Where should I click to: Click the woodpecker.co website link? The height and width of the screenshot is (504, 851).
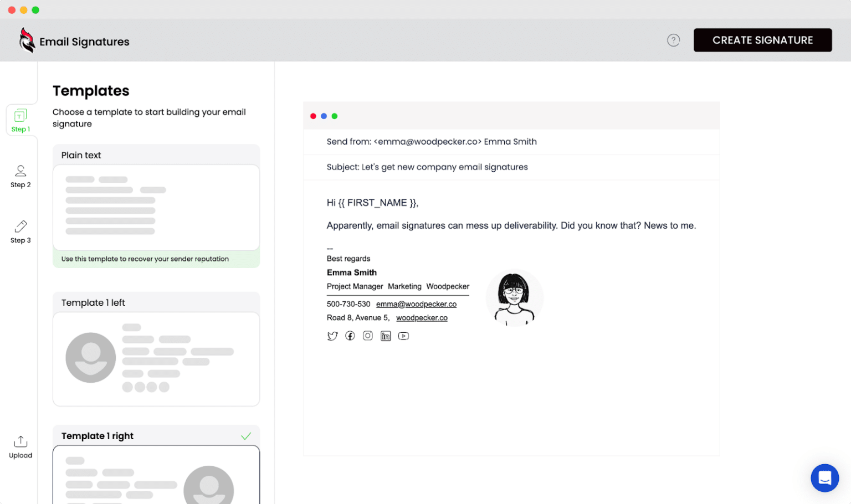[x=422, y=317]
